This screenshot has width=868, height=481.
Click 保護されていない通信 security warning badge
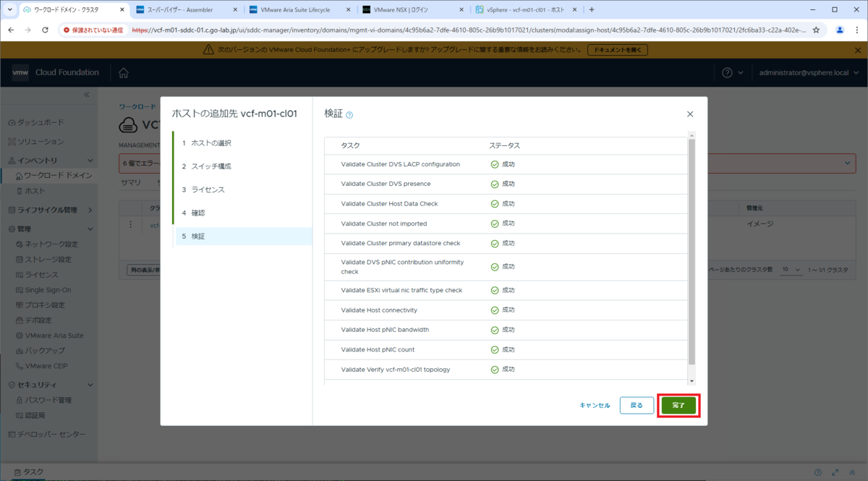93,30
